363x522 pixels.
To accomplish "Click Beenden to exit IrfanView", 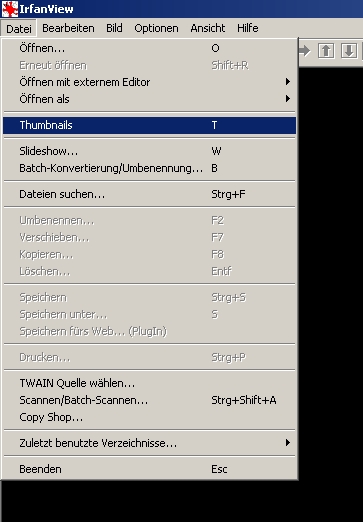I will pos(149,469).
